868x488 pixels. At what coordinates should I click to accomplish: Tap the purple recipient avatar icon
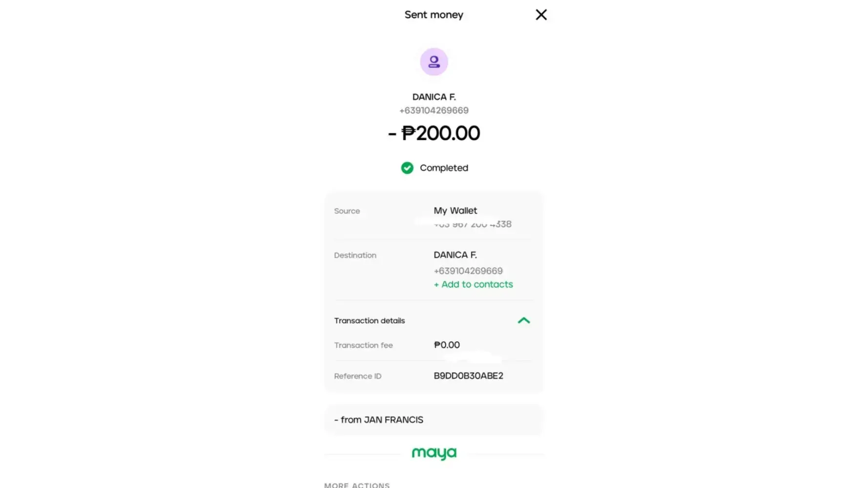point(434,62)
